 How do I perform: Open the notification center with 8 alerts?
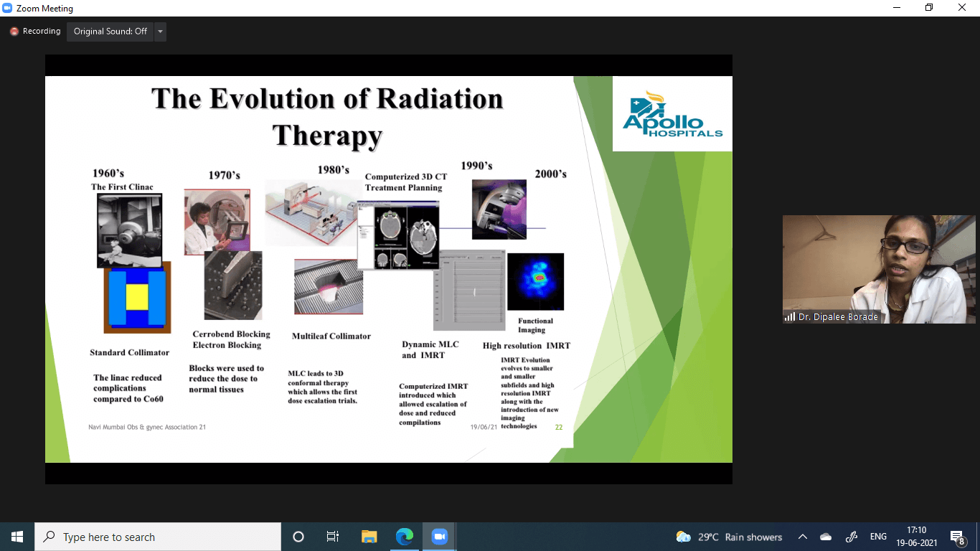(957, 537)
